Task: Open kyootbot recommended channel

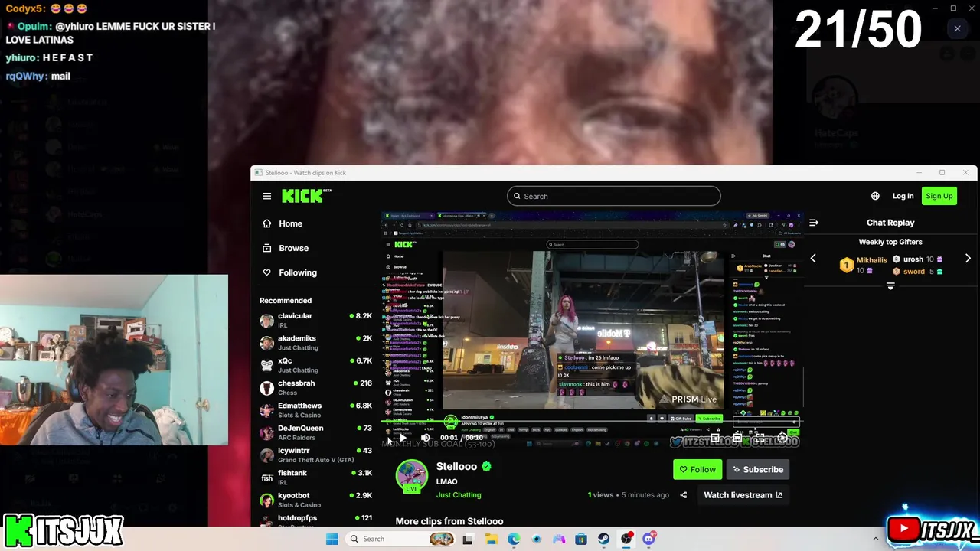Action: coord(315,500)
